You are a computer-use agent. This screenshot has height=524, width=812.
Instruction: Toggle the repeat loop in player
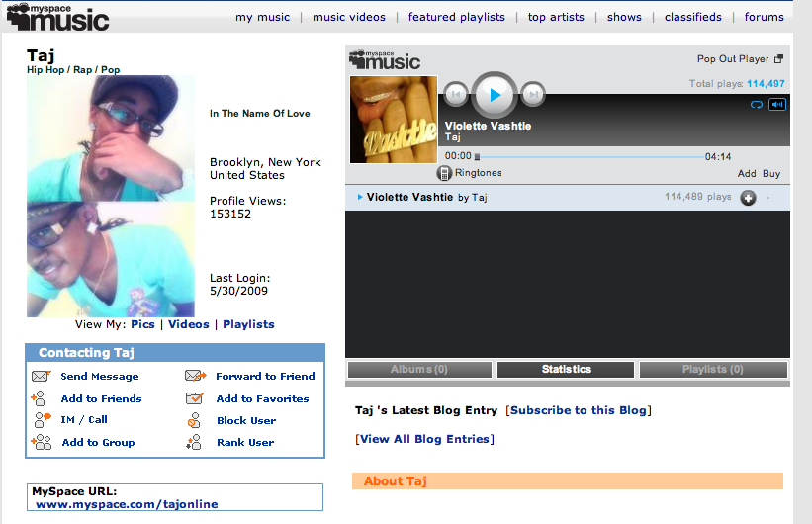(x=758, y=104)
